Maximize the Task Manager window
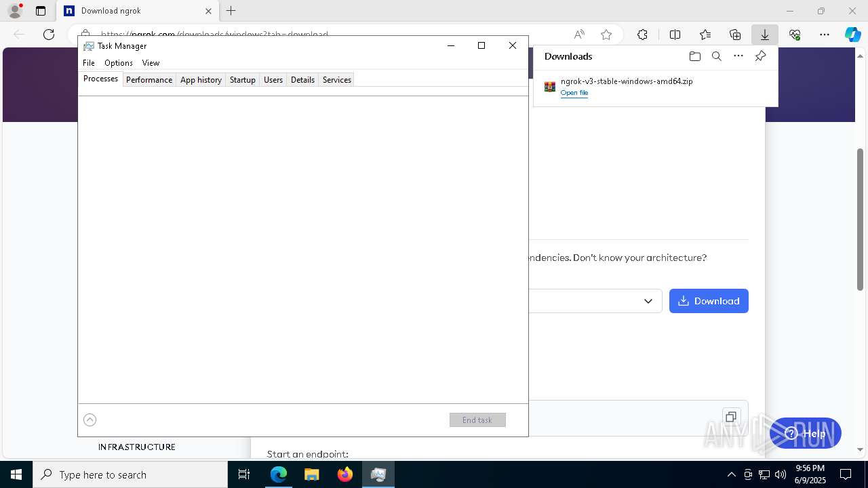 [x=481, y=45]
